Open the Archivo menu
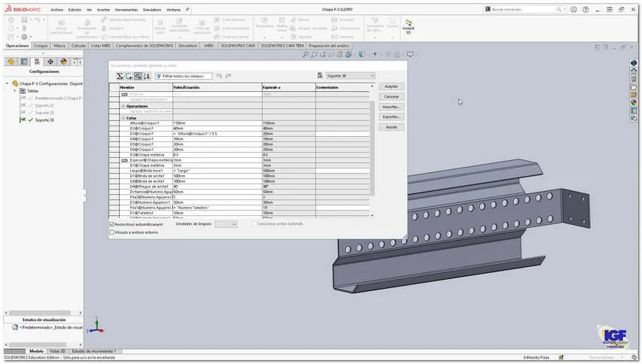 coord(57,10)
